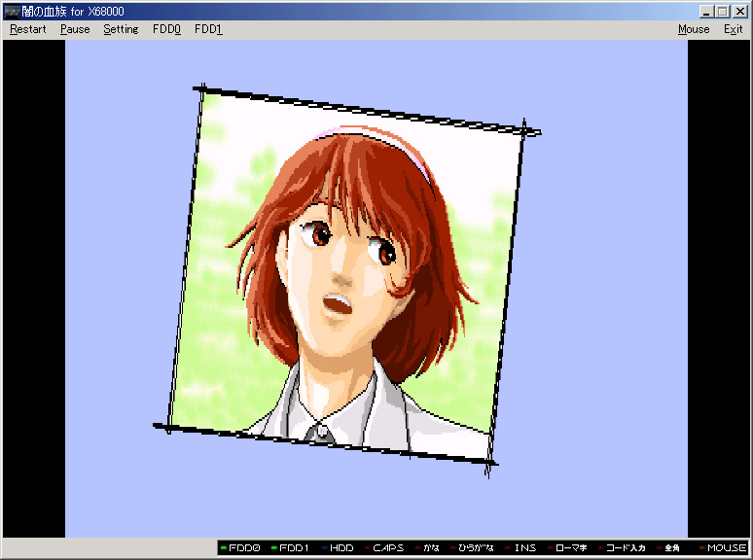The height and width of the screenshot is (560, 753).
Task: Click the 全角 full-width indicator
Action: pos(671,548)
